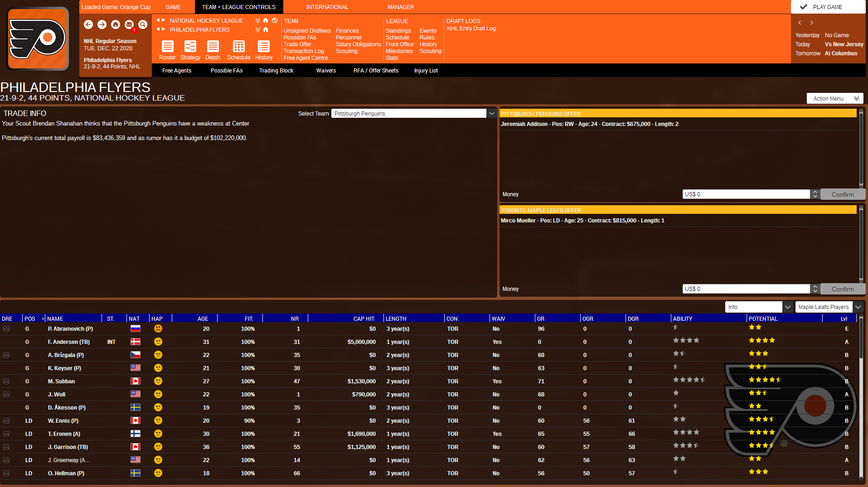The image size is (868, 487).
Task: Click the Danish flag in F. Andersen row
Action: click(136, 342)
